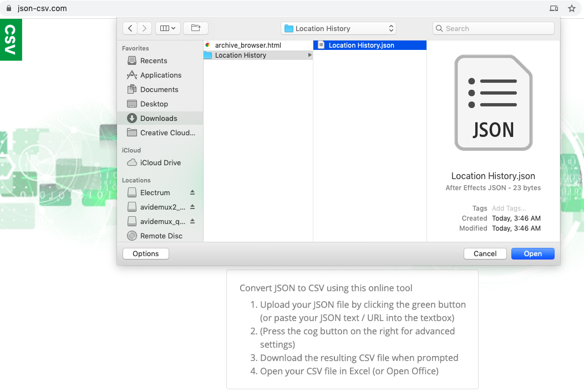Click the Remote Disc icon
This screenshot has height=392, width=584.
click(132, 236)
